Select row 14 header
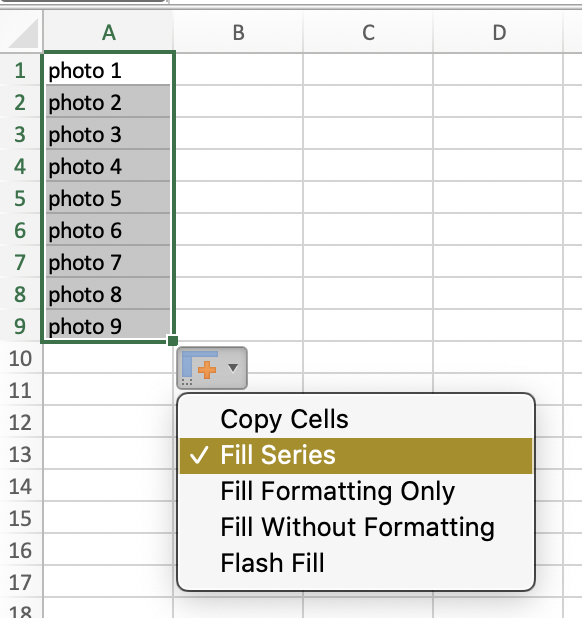The height and width of the screenshot is (618, 582). coord(20,486)
